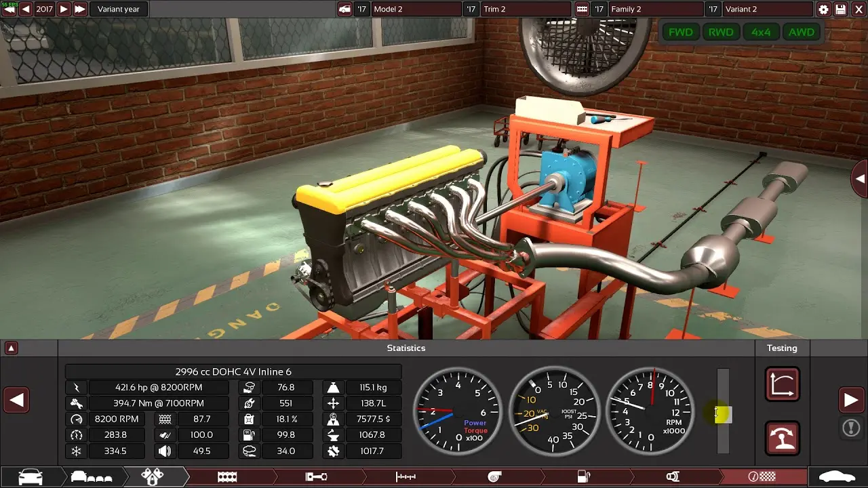Click the Variant year label
The height and width of the screenshot is (488, 868).
coord(119,9)
